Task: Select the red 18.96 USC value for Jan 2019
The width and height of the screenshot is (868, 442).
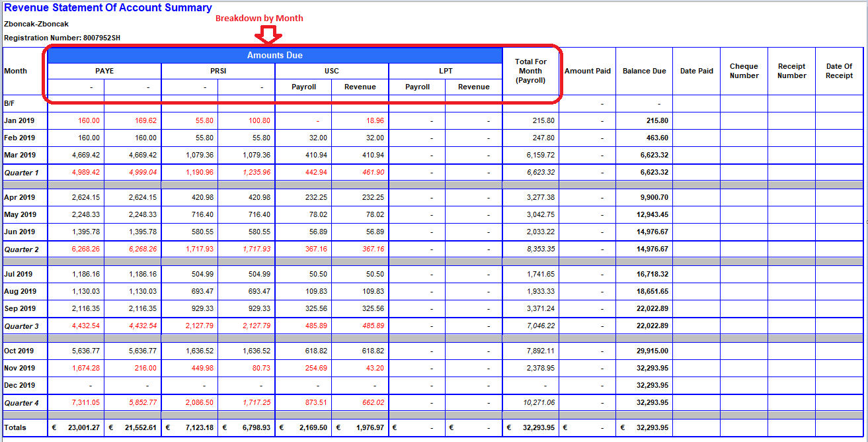Action: click(375, 121)
